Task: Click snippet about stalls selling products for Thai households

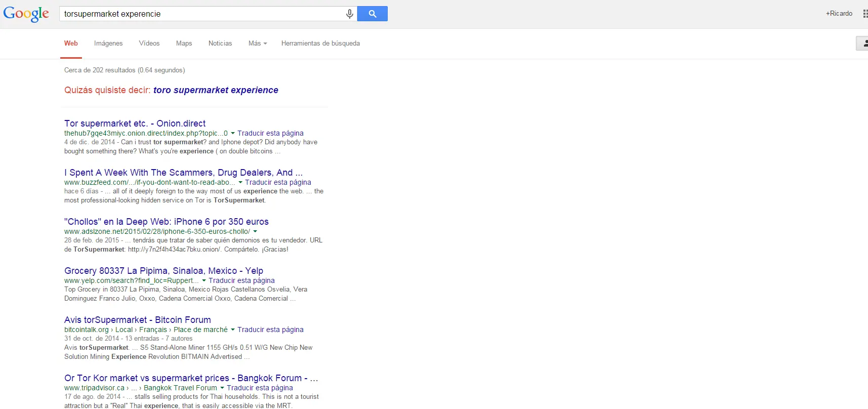Action: pyautogui.click(x=191, y=401)
